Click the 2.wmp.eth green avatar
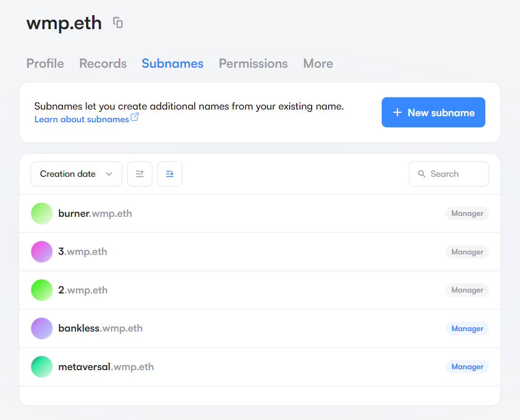Screen dimensions: 520x420 pyautogui.click(x=41, y=290)
